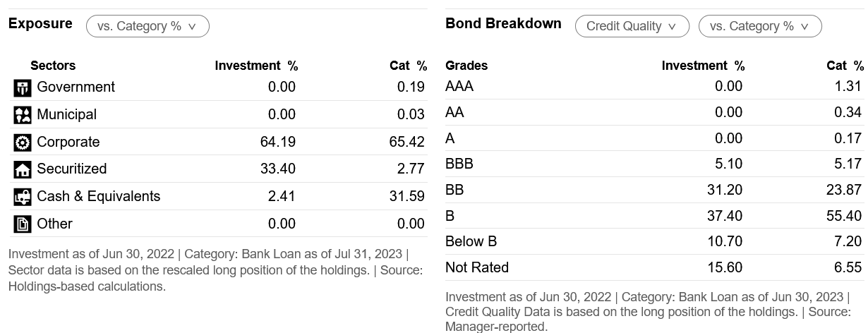Click the Exposure table Cat % header
Viewport: 868px width, 333px height.
click(408, 66)
